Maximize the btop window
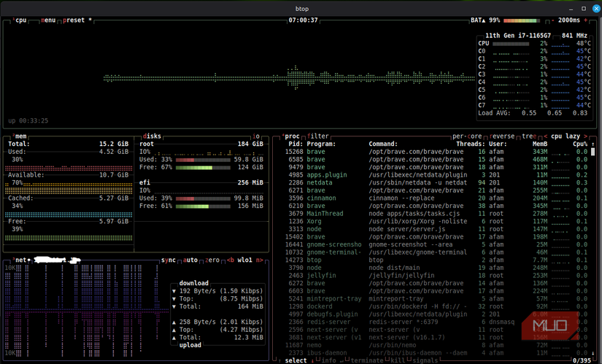Viewport: 602px width, 364px height. [x=584, y=9]
